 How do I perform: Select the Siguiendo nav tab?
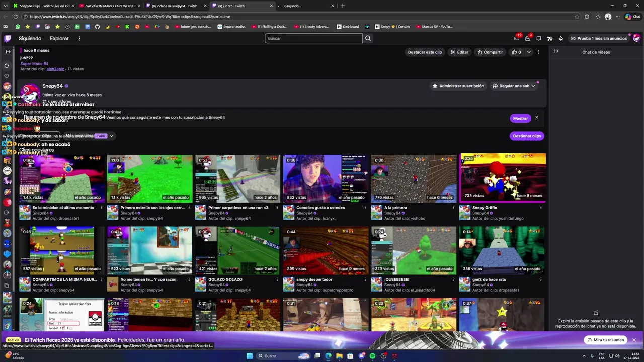[x=30, y=38]
